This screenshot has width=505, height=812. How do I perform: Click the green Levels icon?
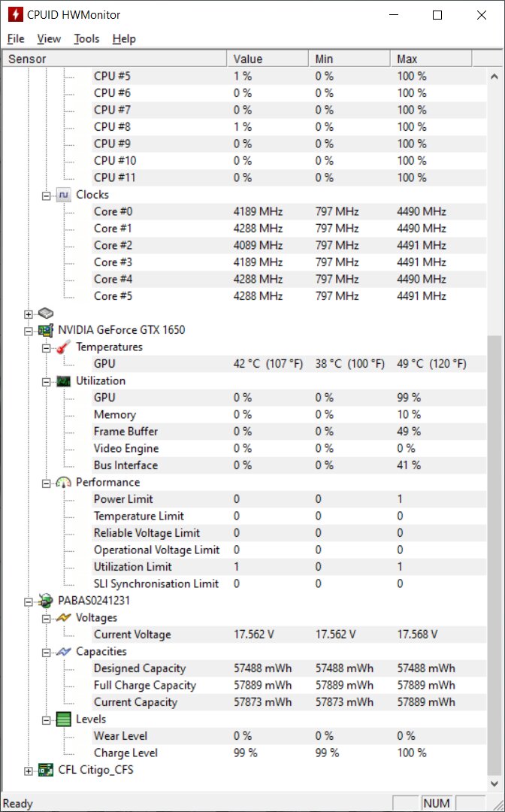pos(64,720)
